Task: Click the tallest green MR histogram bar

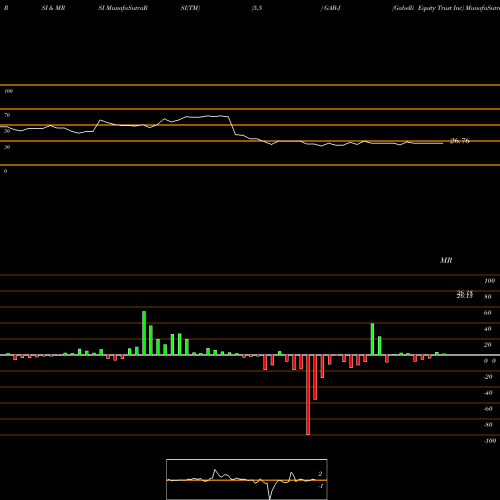Action: (144, 333)
